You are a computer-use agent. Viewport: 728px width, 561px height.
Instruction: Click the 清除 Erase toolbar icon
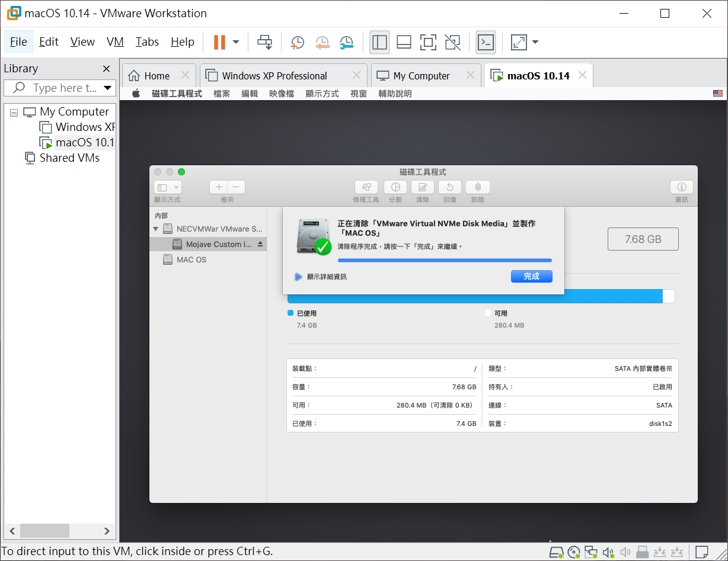423,187
